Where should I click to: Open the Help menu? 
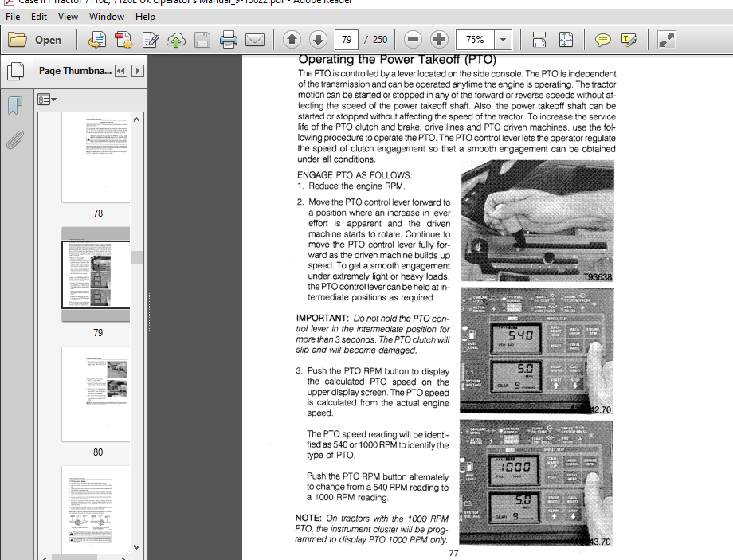145,17
